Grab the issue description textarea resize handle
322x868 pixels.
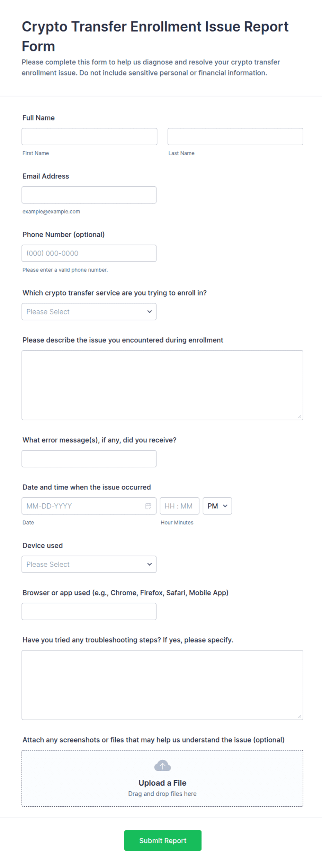tap(299, 417)
